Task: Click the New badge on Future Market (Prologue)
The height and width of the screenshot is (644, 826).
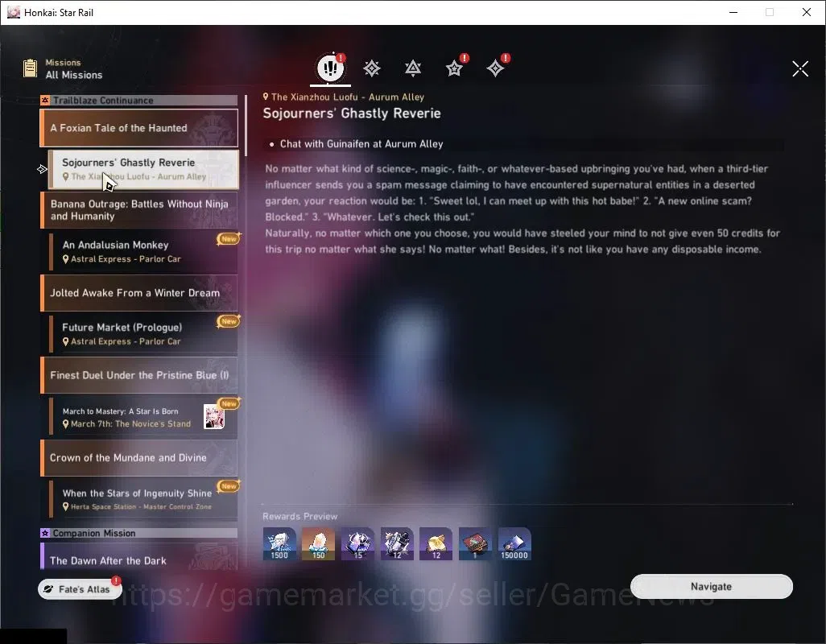Action: (x=229, y=320)
